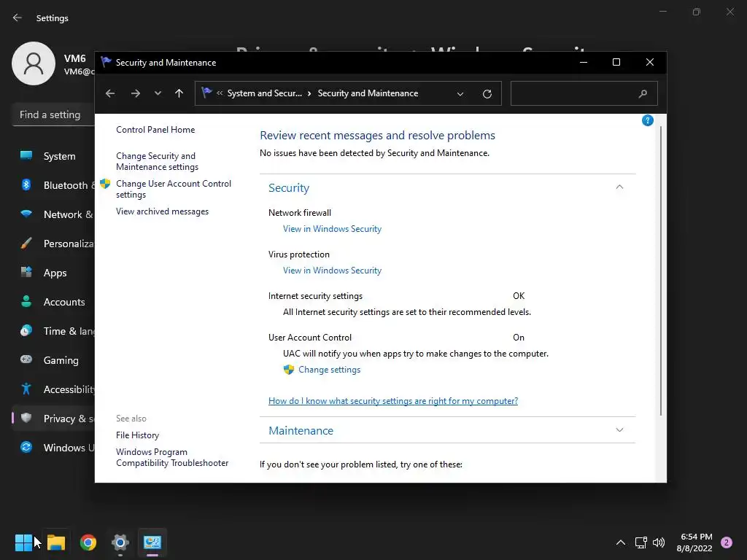Click Security and Maintenance title bar flag icon

[106, 62]
